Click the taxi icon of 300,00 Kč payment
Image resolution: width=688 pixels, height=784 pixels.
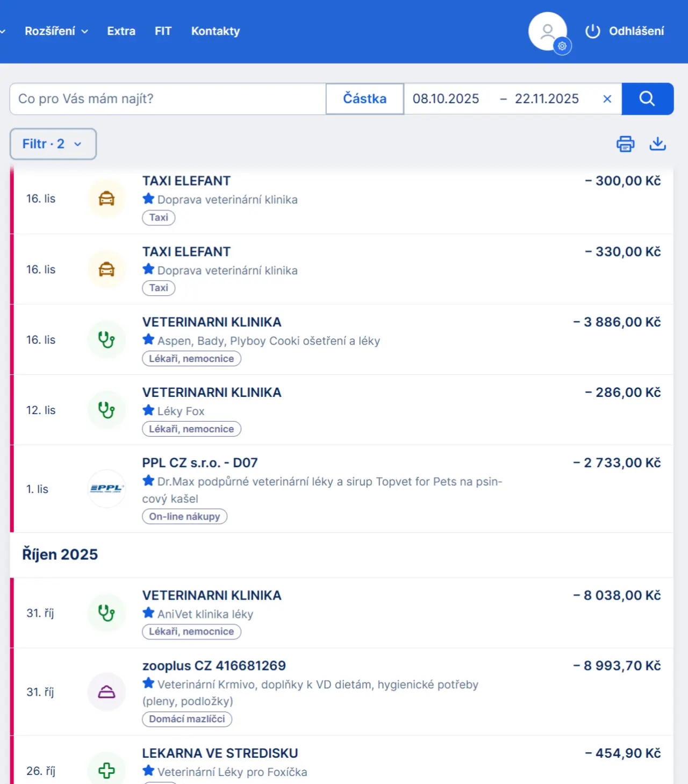106,199
